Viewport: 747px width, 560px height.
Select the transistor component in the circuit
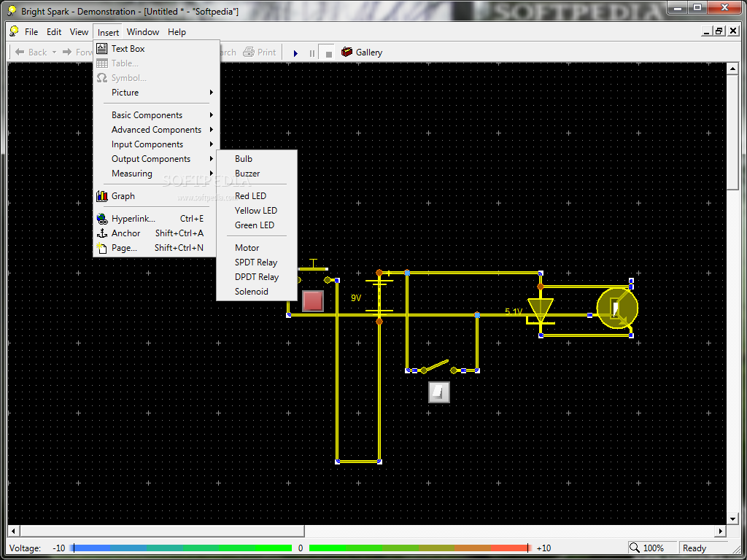tap(617, 308)
